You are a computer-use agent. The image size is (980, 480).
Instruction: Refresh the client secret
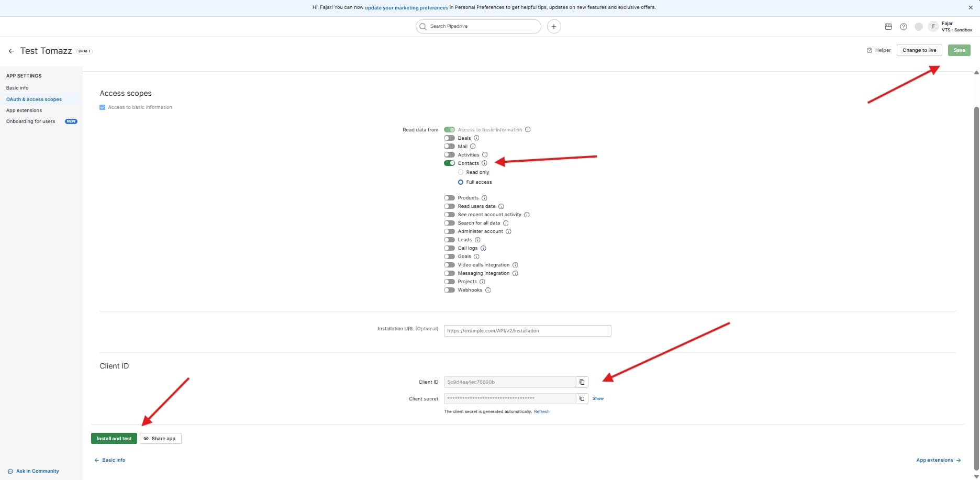[x=542, y=412]
